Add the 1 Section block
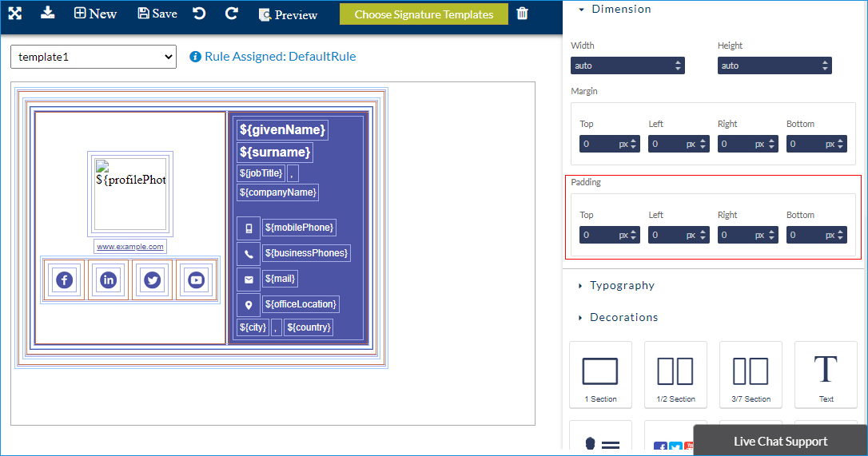The height and width of the screenshot is (456, 868). click(x=600, y=375)
